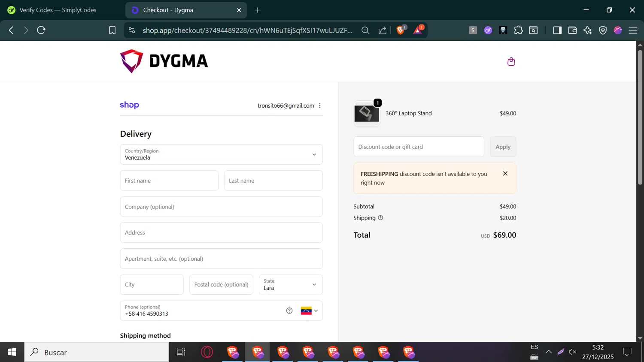Open the notification center
The width and height of the screenshot is (644, 362).
627,352
